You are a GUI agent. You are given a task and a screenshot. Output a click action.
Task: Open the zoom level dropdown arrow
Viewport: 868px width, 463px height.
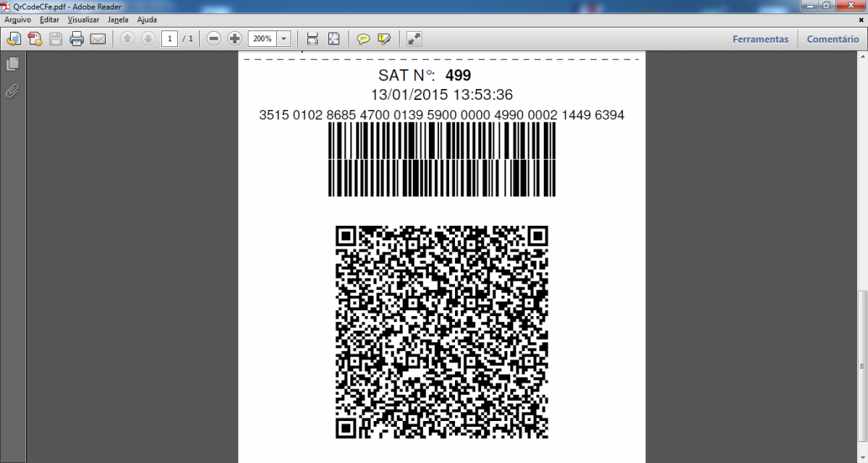pos(284,38)
